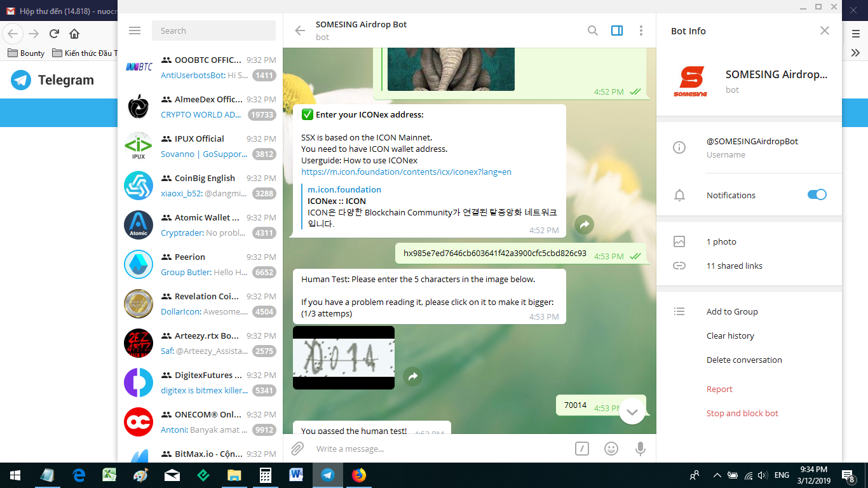Click the Report option
The height and width of the screenshot is (488, 868).
coord(719,389)
